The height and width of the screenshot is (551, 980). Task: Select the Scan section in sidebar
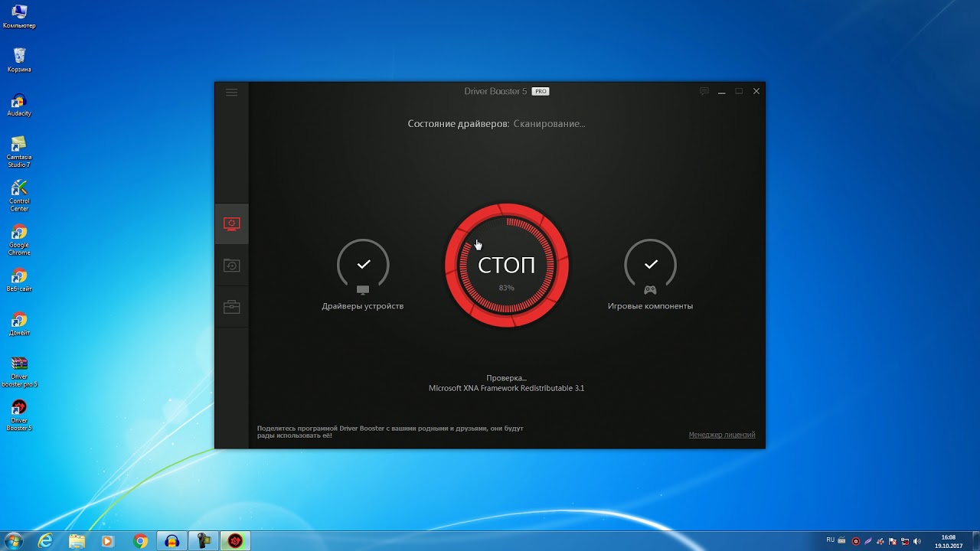231,223
